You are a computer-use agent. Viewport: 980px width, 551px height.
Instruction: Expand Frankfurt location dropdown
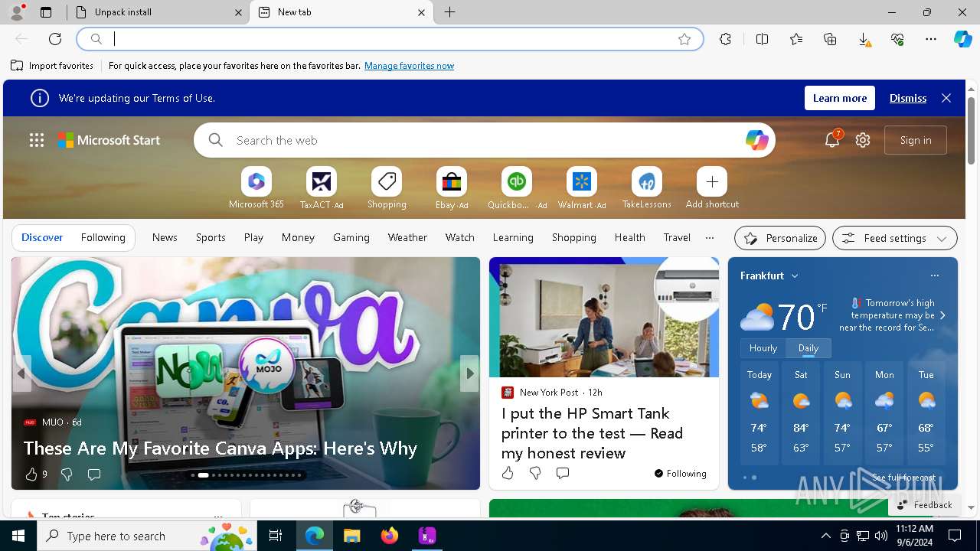pyautogui.click(x=795, y=275)
